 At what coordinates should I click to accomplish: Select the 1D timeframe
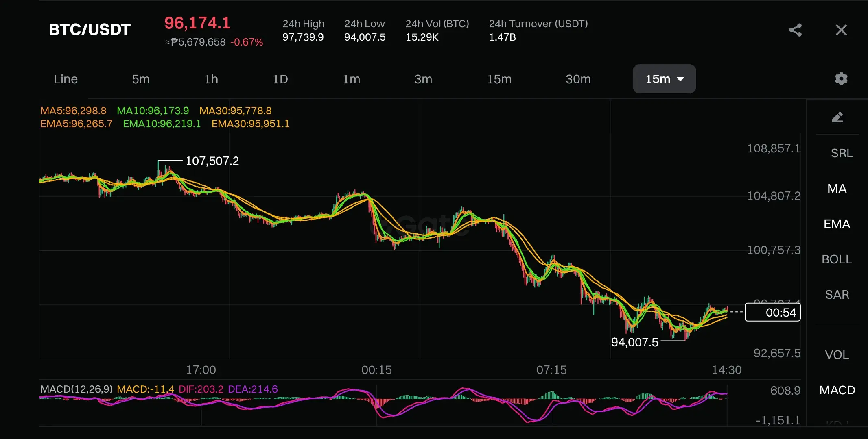[x=280, y=79]
